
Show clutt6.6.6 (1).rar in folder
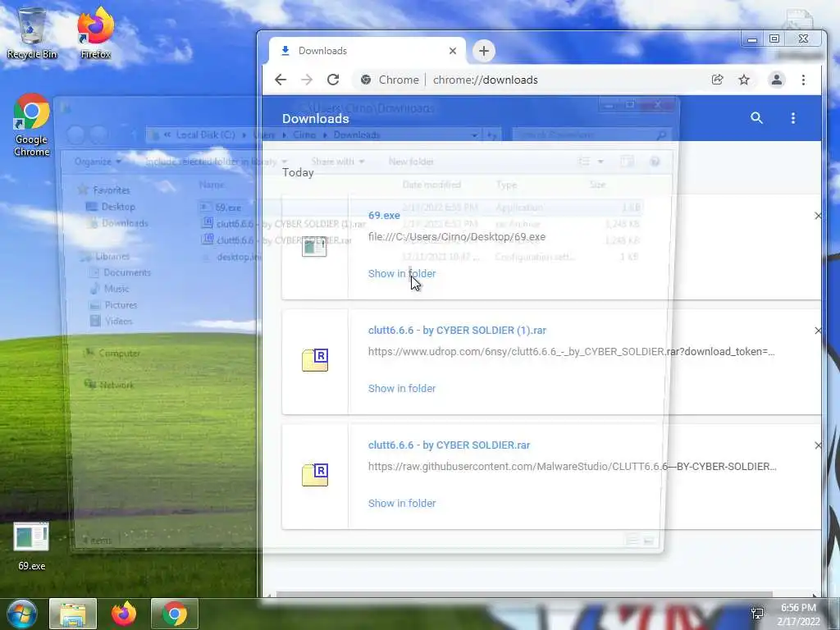[x=402, y=388]
